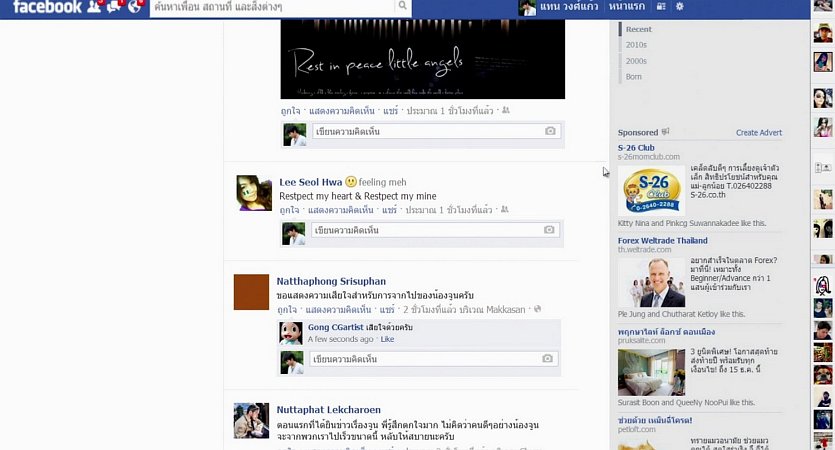Open messages icon in top bar
This screenshot has width=835, height=450.
[x=116, y=7]
